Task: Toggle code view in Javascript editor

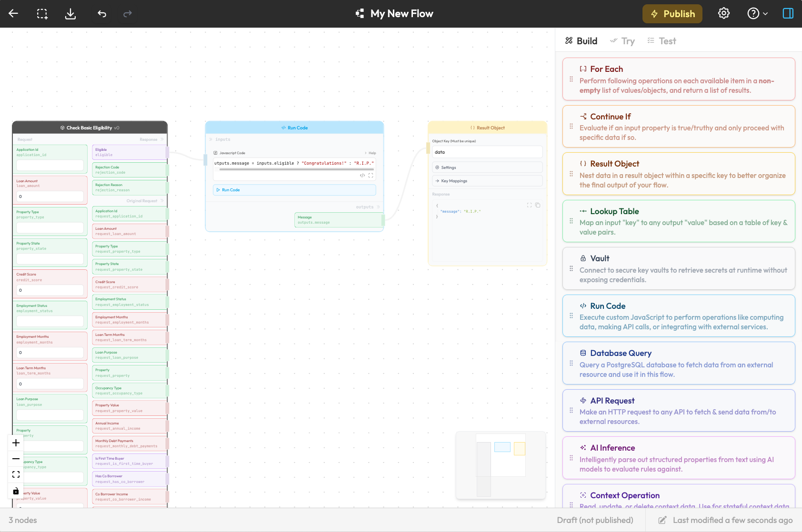Action: [362, 176]
